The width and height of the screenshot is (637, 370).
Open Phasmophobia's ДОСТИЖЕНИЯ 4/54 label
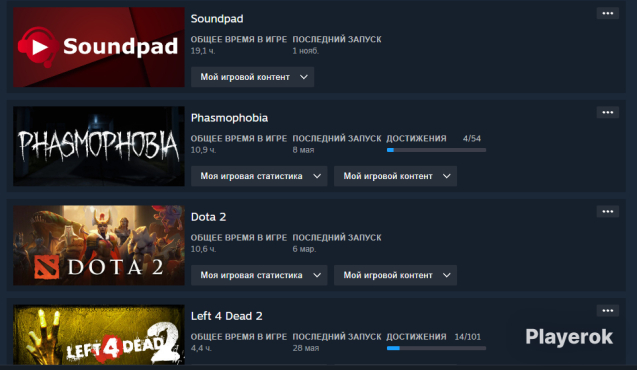click(433, 138)
